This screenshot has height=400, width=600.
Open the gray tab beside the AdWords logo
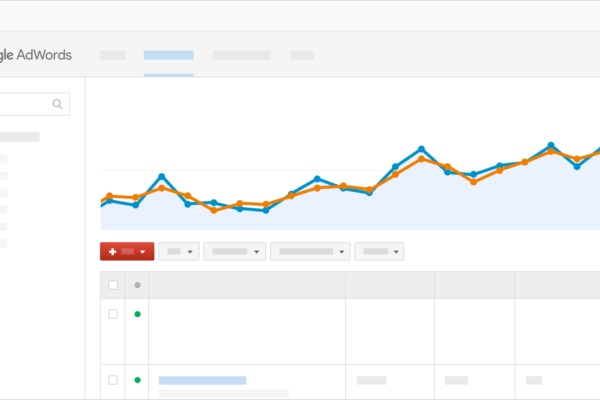[x=113, y=55]
